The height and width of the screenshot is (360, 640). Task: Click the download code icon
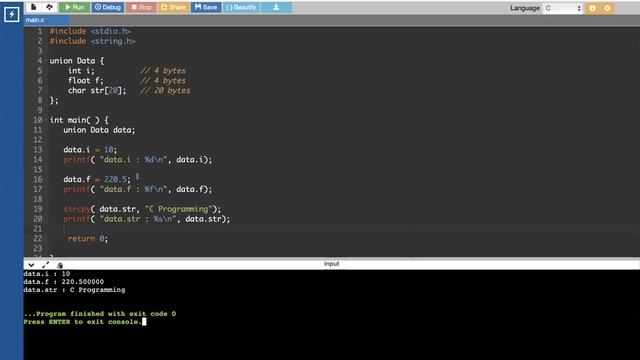tap(276, 7)
